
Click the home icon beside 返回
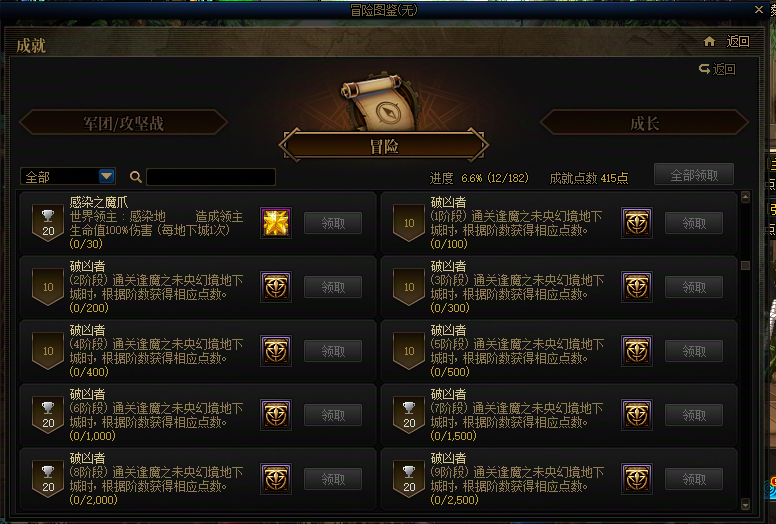point(709,41)
